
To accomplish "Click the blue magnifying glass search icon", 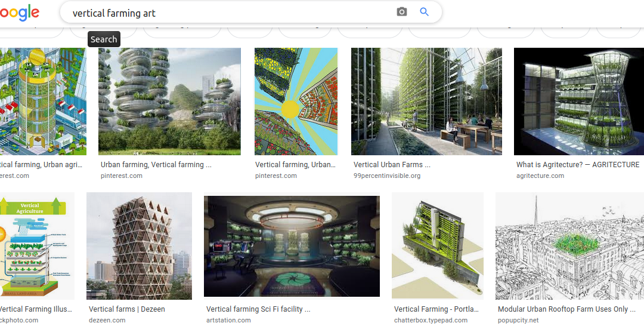I will coord(425,12).
